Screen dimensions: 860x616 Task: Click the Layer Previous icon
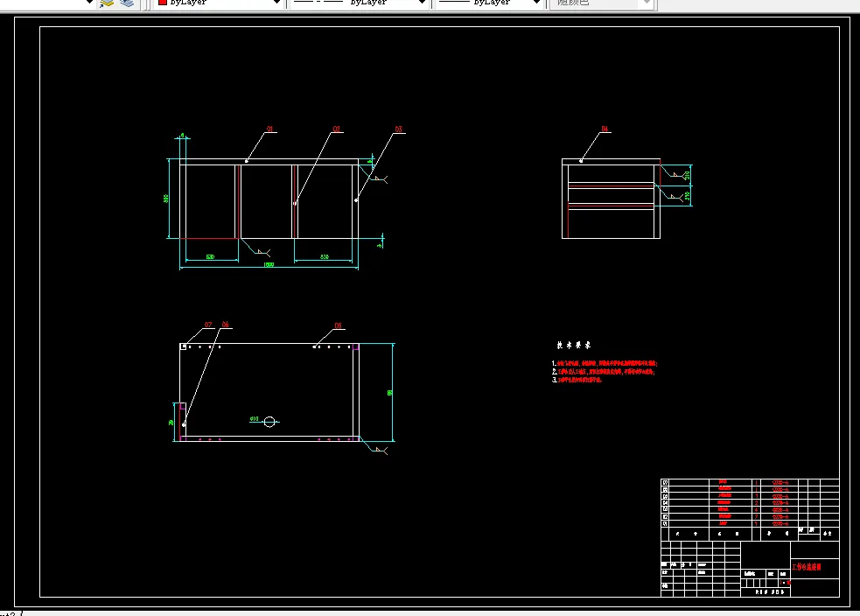click(x=127, y=3)
